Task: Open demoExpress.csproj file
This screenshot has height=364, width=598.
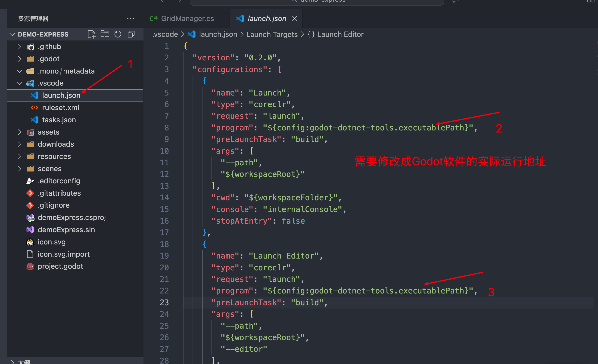Action: pos(72,218)
